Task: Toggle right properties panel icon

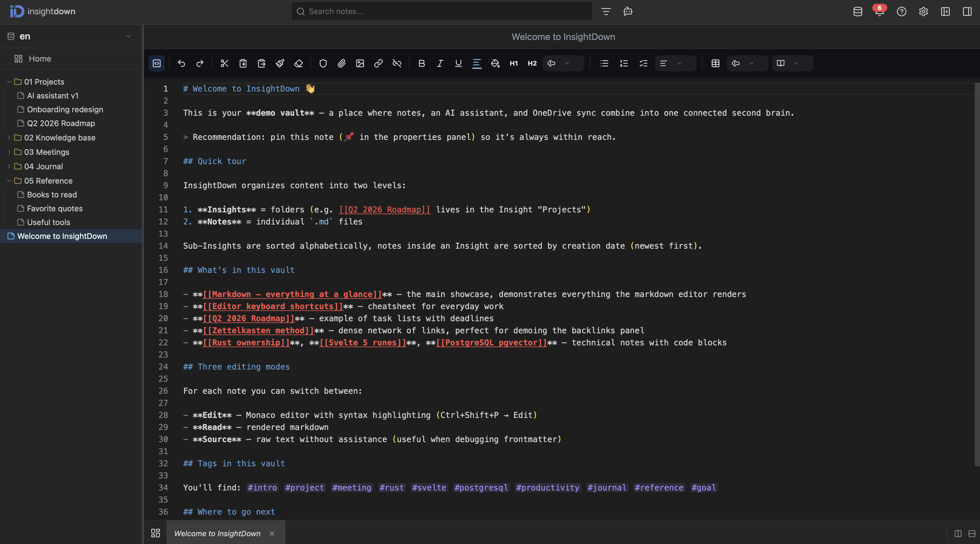Action: (967, 12)
